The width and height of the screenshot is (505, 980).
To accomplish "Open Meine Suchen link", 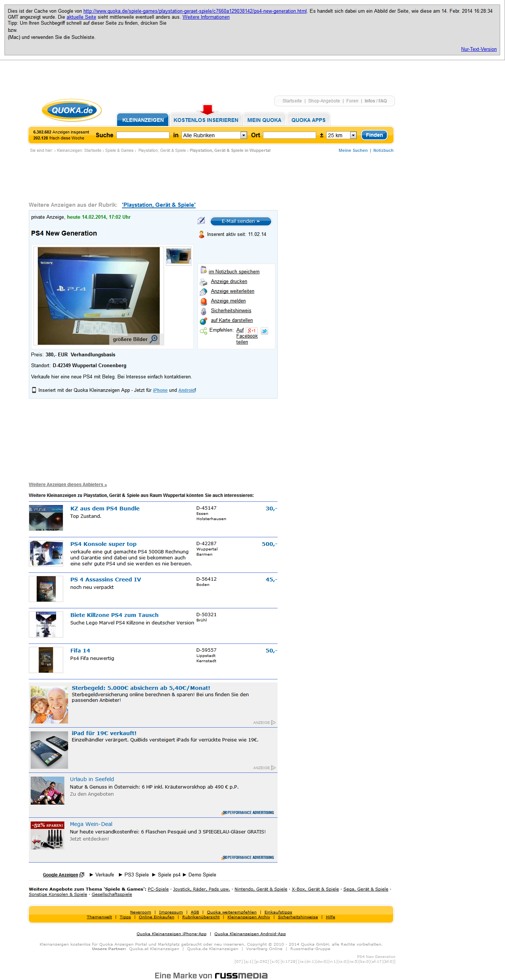I will pos(353,150).
